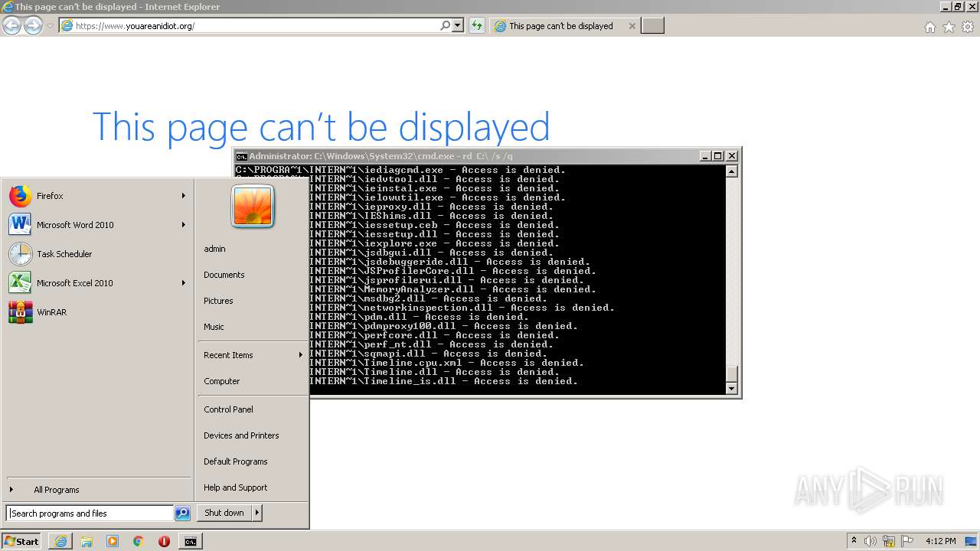The height and width of the screenshot is (551, 980).
Task: Minimize the cmd.exe window
Action: [704, 156]
